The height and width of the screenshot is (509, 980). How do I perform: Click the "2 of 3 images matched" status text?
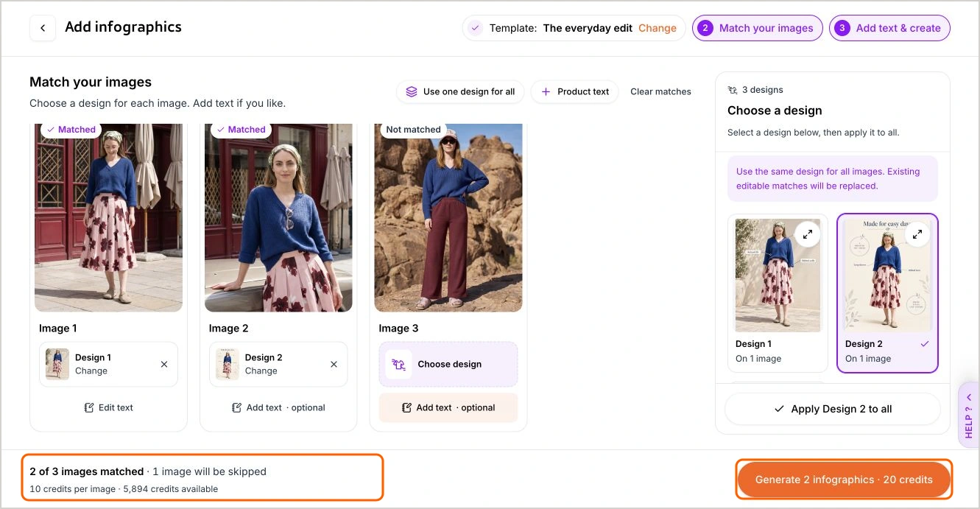[87, 471]
